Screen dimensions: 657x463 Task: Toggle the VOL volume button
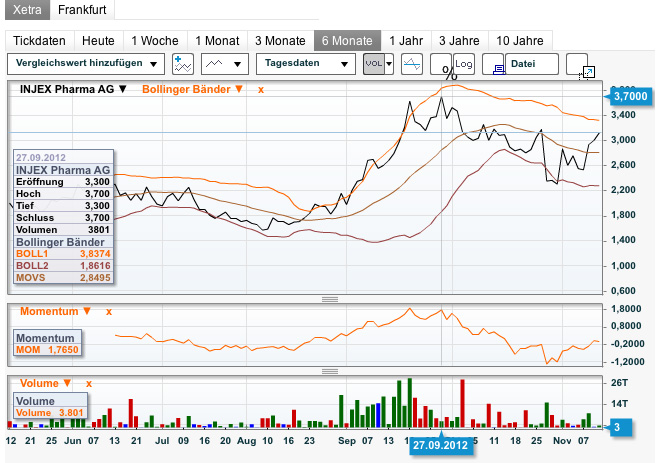coord(374,64)
